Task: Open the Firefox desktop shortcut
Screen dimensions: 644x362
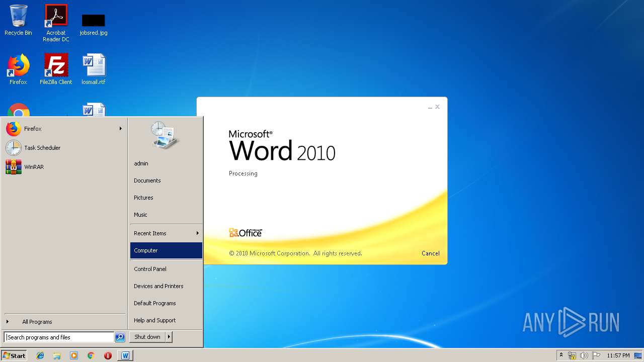Action: point(18,69)
